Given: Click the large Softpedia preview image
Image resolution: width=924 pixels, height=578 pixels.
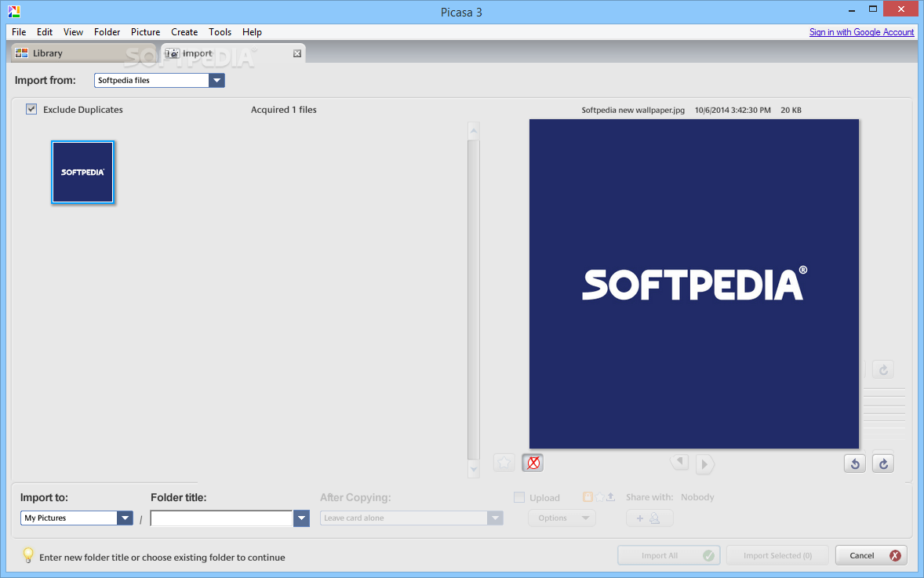Looking at the screenshot, I should coord(693,284).
